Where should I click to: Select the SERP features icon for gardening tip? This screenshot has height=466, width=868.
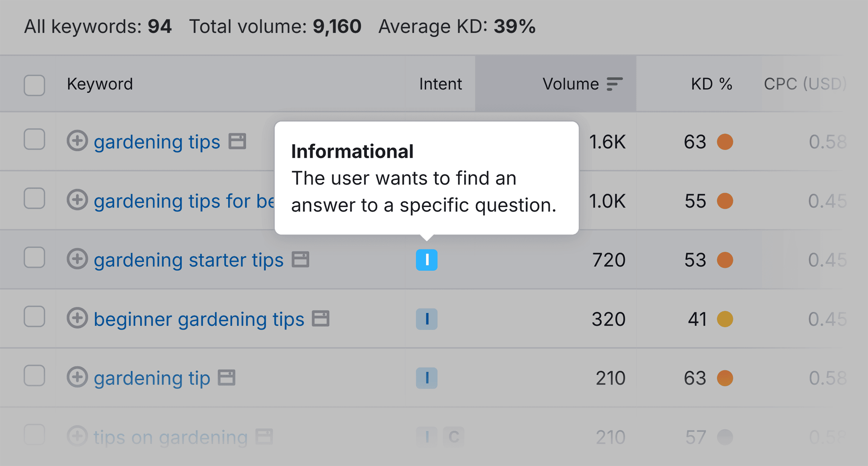click(x=226, y=378)
